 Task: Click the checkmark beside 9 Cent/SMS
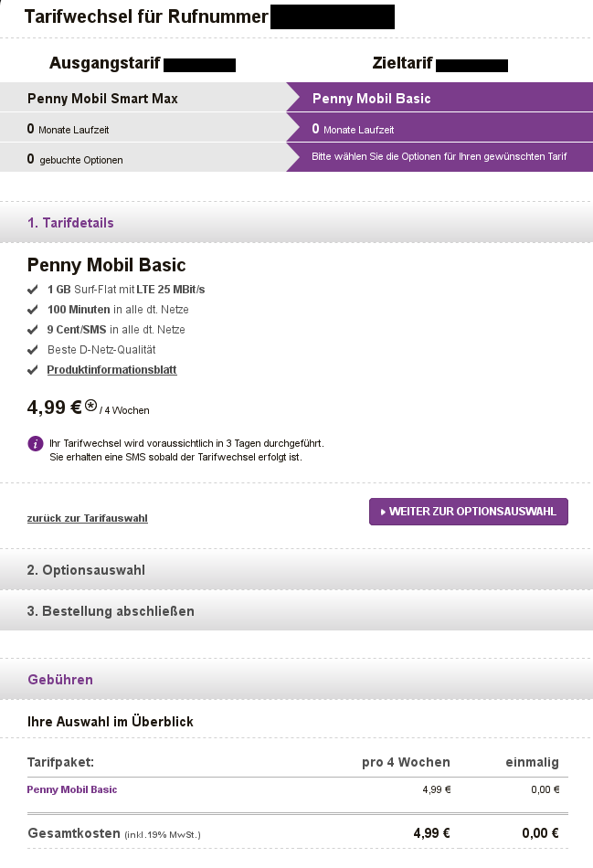33,330
